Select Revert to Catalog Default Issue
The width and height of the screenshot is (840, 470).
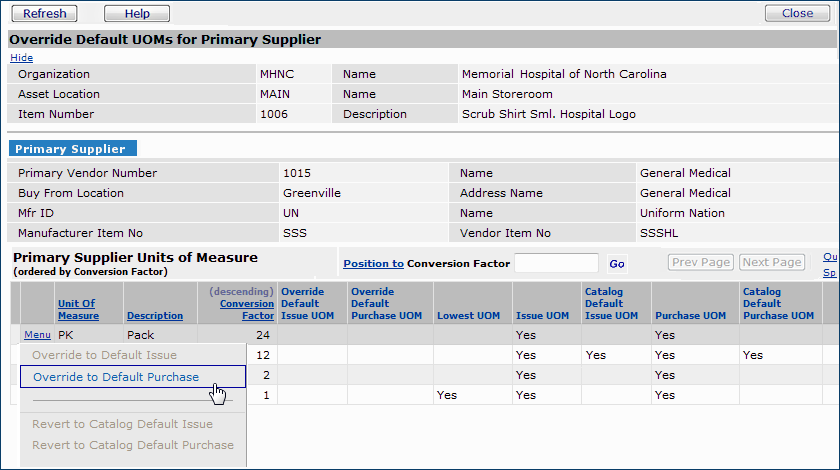point(122,424)
